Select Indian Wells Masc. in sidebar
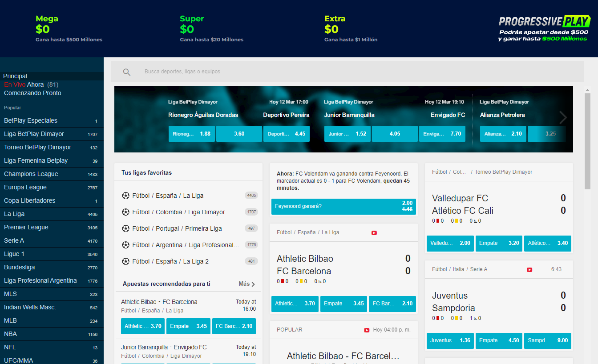This screenshot has width=598, height=364. pyautogui.click(x=52, y=307)
